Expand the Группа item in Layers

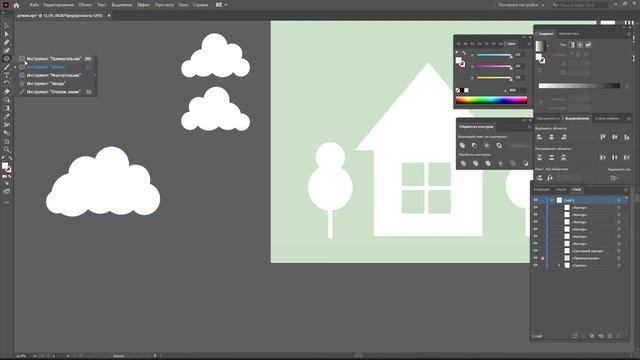coord(559,265)
